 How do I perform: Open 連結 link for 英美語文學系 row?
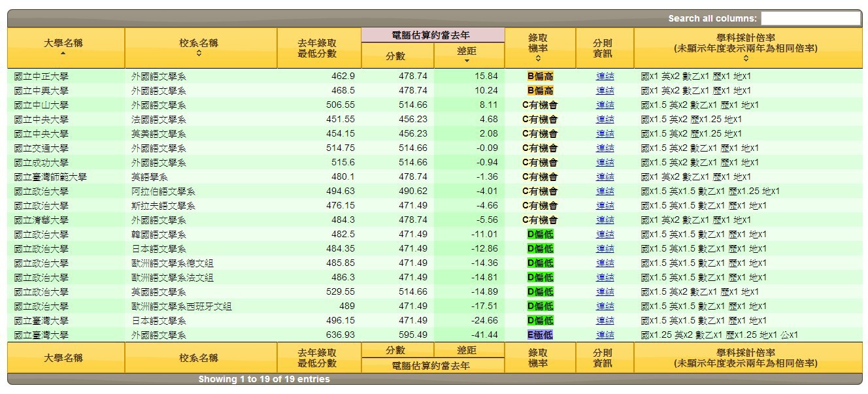coord(605,133)
